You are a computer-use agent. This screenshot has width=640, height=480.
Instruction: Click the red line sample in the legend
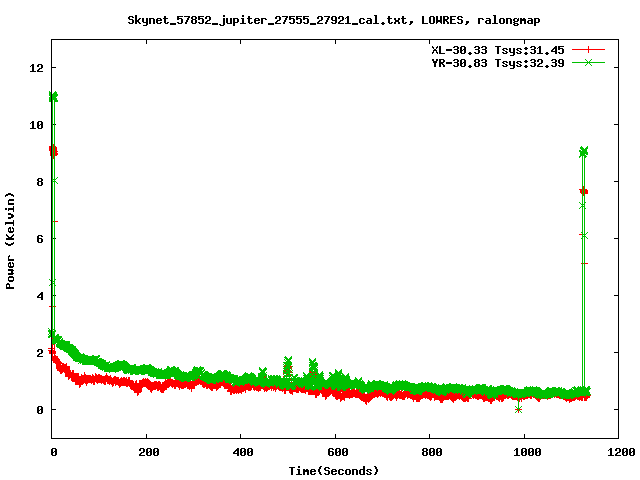588,50
